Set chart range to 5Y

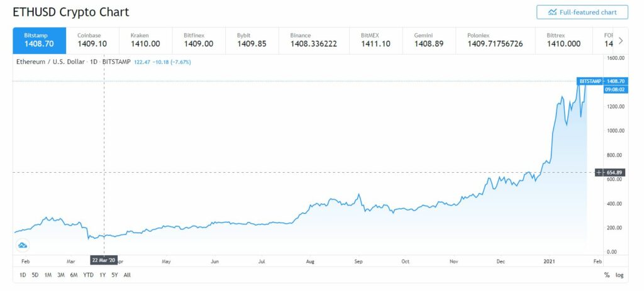[115, 275]
